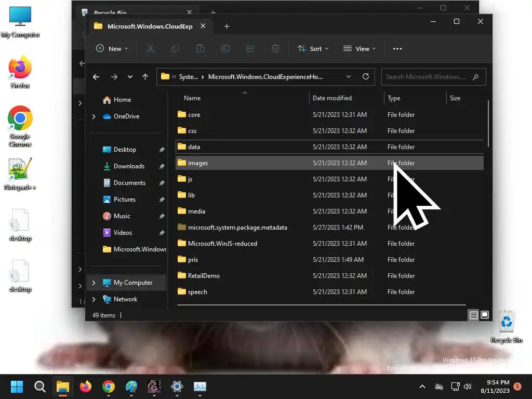Show hidden tray icons chevron
Screen dimensions: 532x399
(x=422, y=387)
